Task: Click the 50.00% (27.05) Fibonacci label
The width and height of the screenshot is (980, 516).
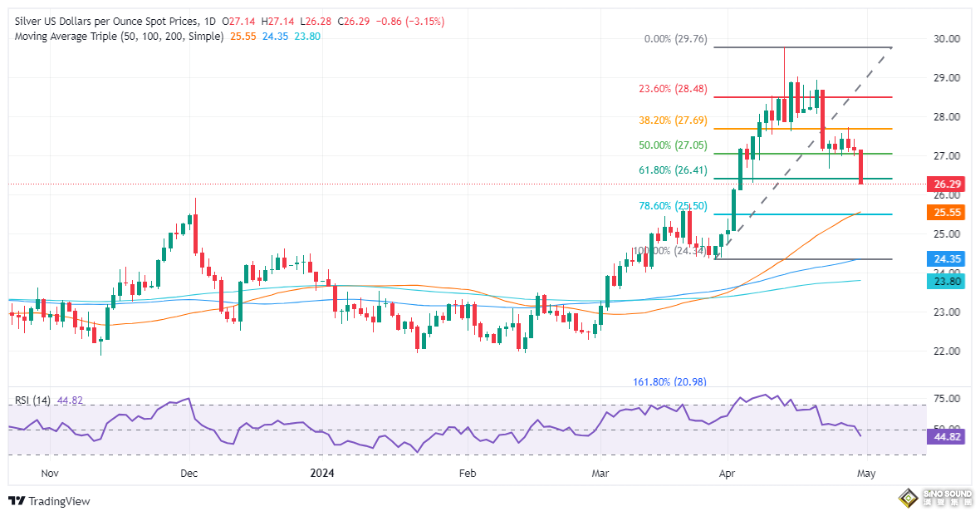Action: click(x=674, y=145)
